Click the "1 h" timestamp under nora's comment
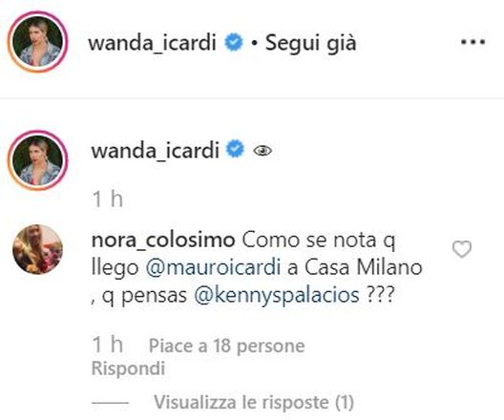The image size is (504, 420). tap(108, 345)
